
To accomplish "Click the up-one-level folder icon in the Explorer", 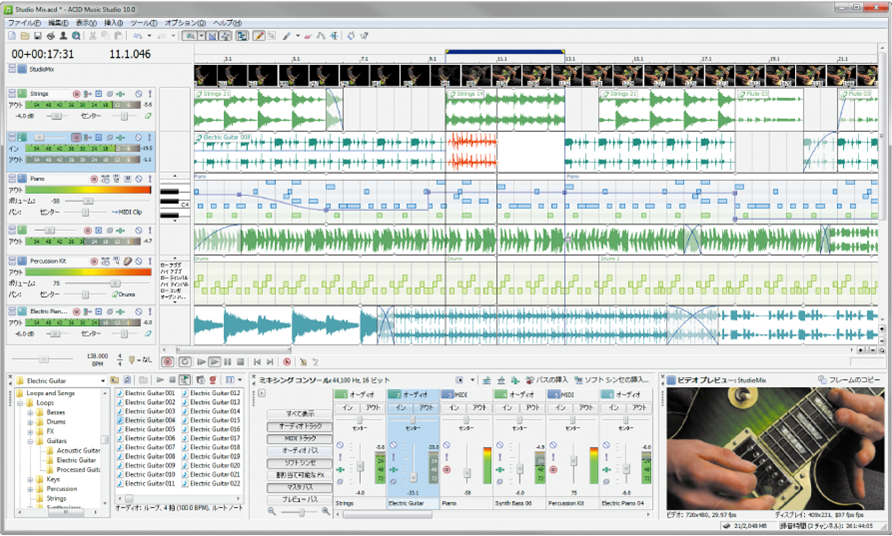I will (x=116, y=380).
